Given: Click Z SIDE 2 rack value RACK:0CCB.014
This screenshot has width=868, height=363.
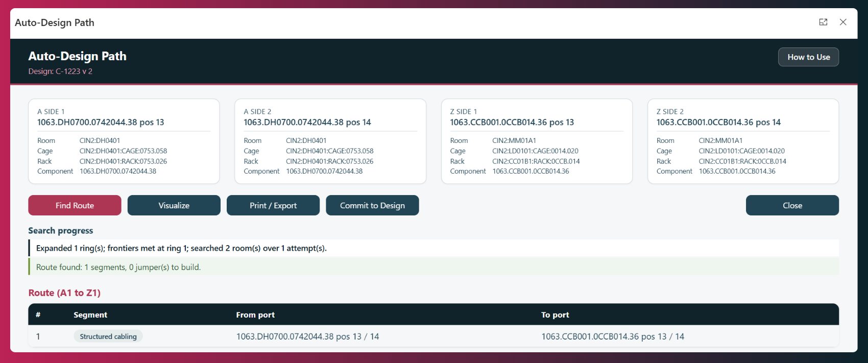Looking at the screenshot, I should (x=742, y=161).
